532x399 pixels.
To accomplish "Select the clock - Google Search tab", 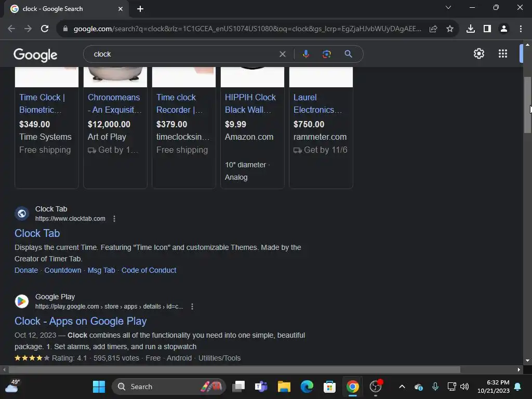I will pyautogui.click(x=66, y=9).
